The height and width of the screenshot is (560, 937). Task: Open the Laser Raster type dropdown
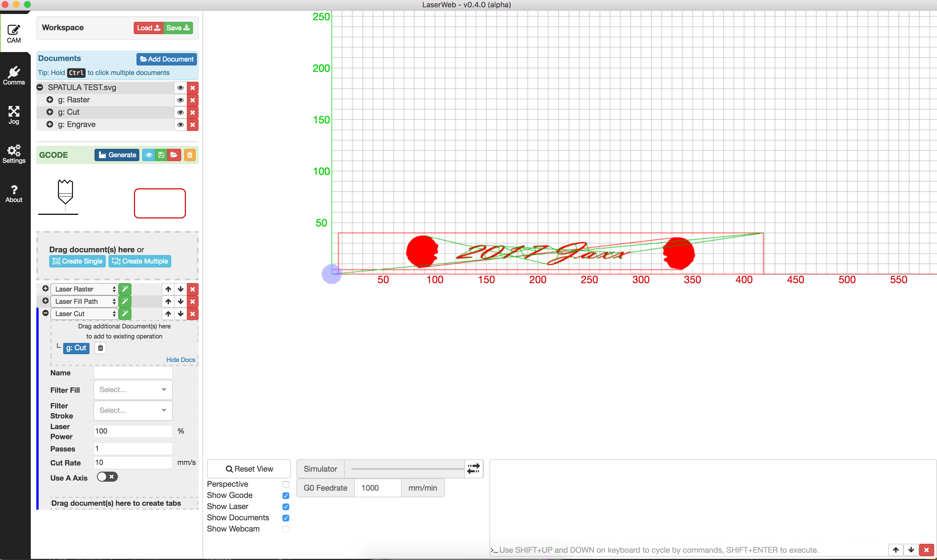point(84,290)
